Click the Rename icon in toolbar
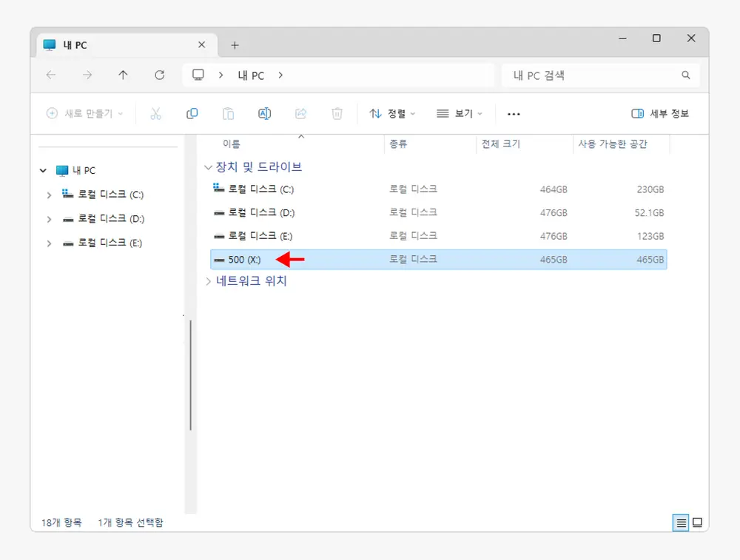Screen dimensions: 740x560 pos(264,113)
